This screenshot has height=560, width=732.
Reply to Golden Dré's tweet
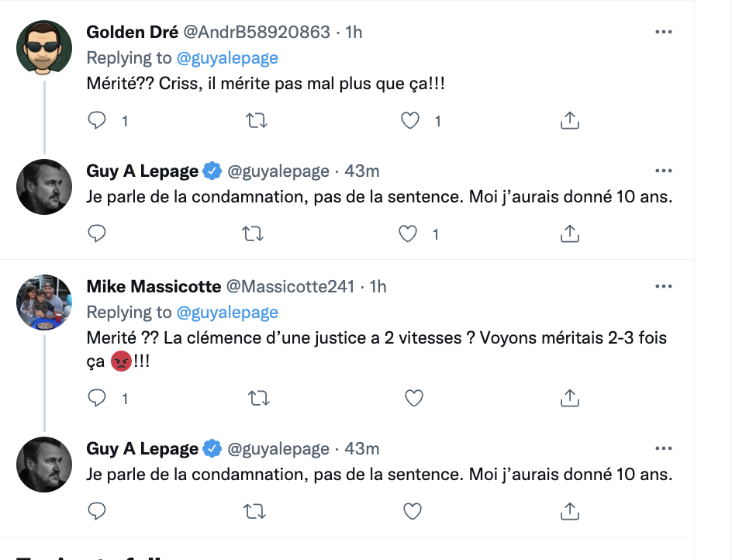pos(97,120)
